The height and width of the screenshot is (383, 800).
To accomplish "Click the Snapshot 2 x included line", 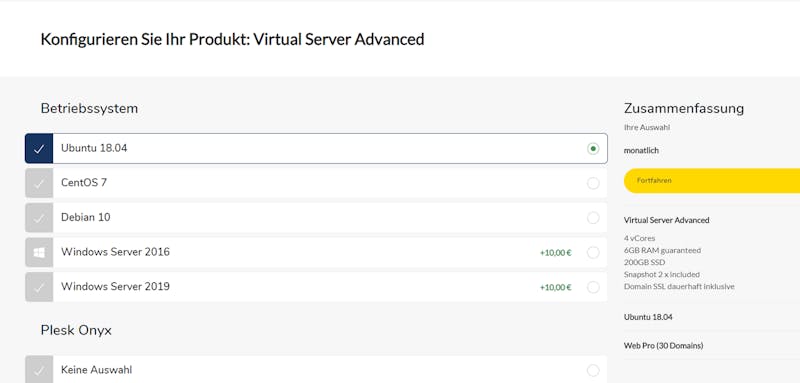I will [x=662, y=274].
